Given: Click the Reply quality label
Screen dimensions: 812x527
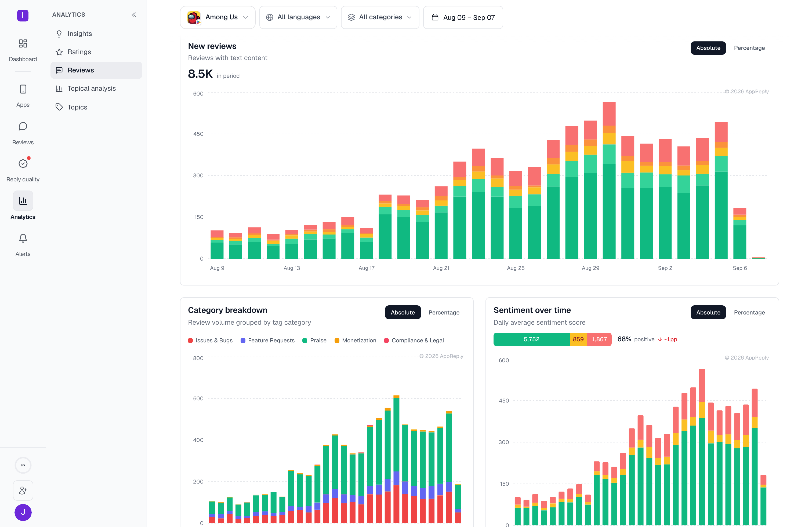Looking at the screenshot, I should pos(23,180).
